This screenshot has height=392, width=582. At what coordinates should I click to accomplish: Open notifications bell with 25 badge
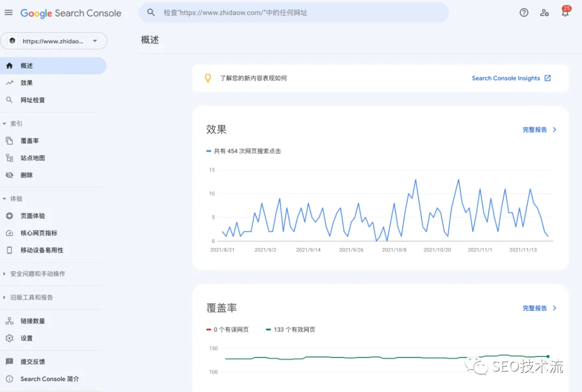[565, 12]
